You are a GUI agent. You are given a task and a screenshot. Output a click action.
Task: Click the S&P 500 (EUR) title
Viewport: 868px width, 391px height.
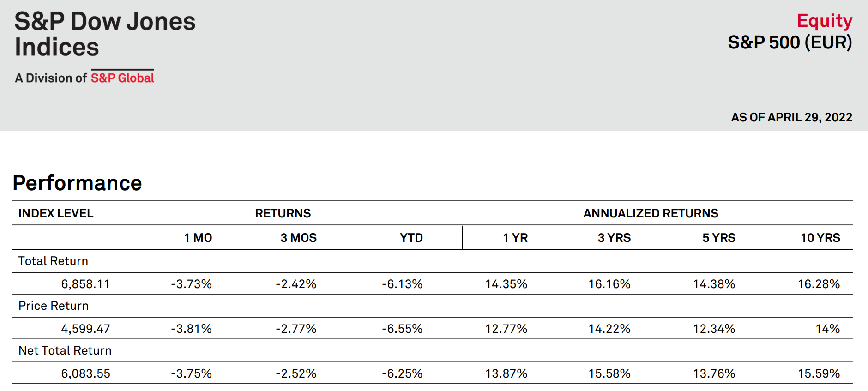790,42
